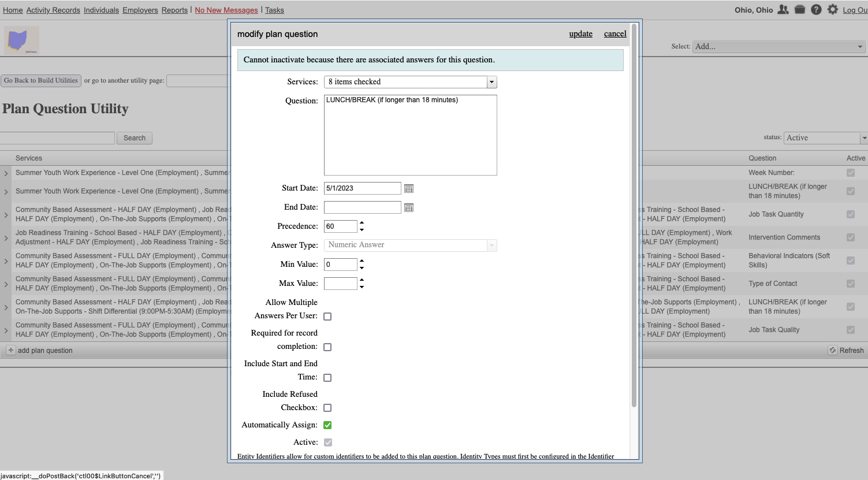Go to Home in top navigation
Screen dimensions: 868x480
13,10
